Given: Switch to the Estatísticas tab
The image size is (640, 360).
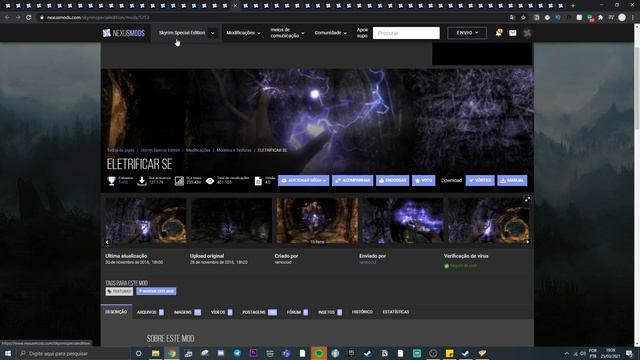Looking at the screenshot, I should pos(396,312).
